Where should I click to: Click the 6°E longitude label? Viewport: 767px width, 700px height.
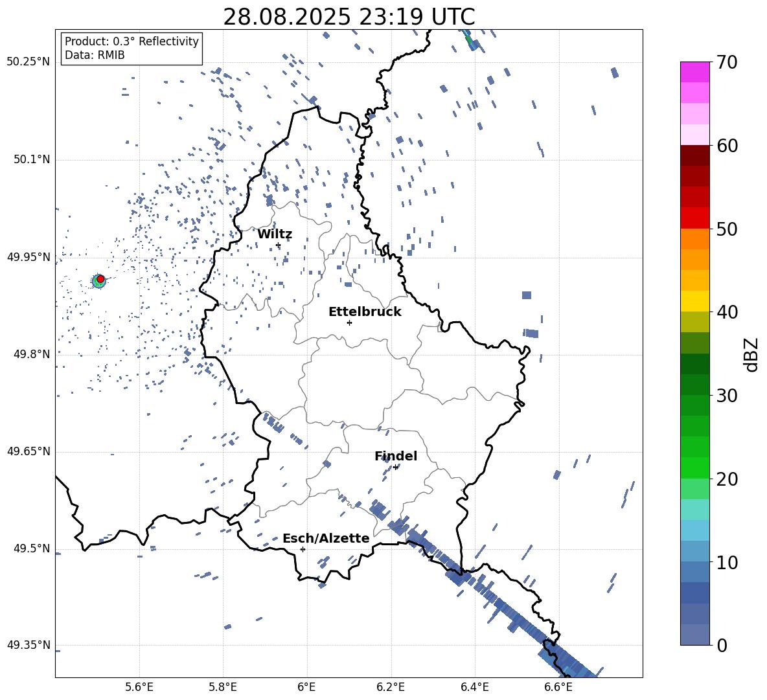[306, 687]
